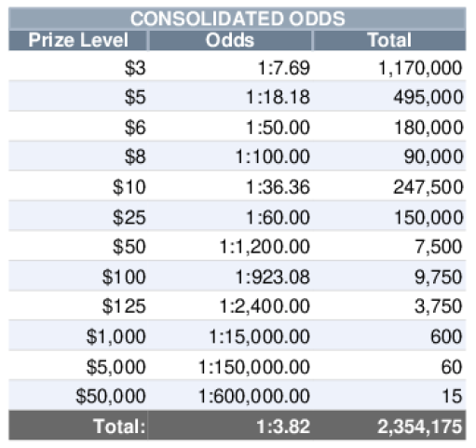Viewport: 476px width, 448px height.
Task: Click the $5,000 prize level cell
Action: point(78,366)
